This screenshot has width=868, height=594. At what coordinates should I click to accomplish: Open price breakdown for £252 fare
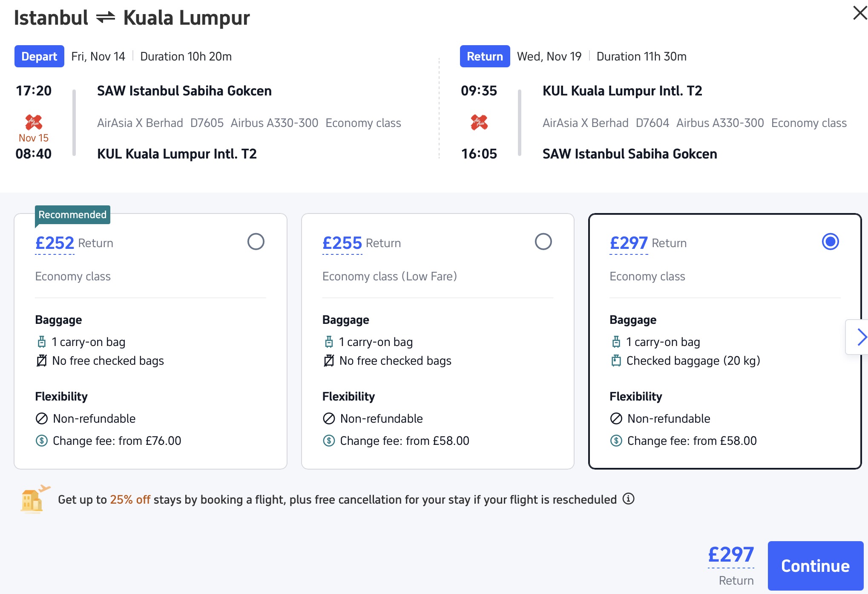pos(55,243)
